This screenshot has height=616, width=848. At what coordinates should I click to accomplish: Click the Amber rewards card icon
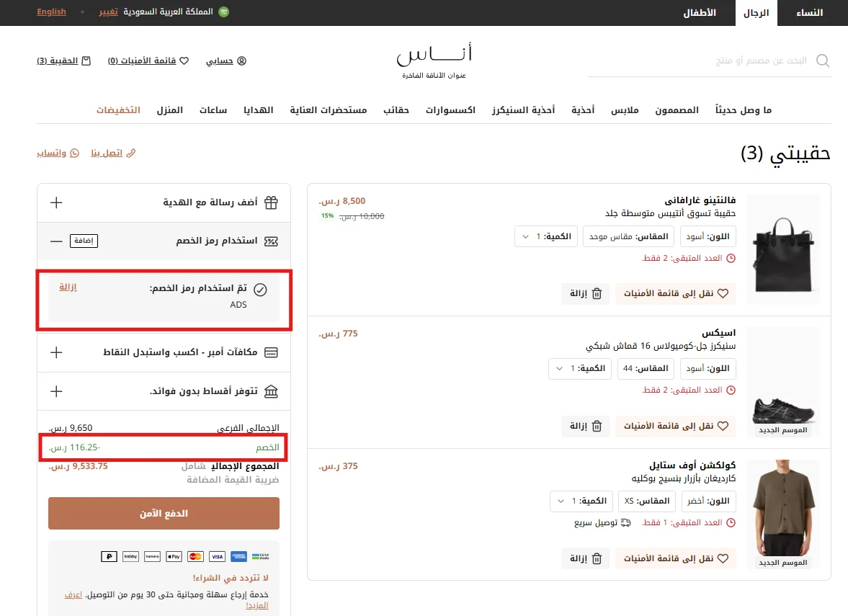pyautogui.click(x=271, y=352)
